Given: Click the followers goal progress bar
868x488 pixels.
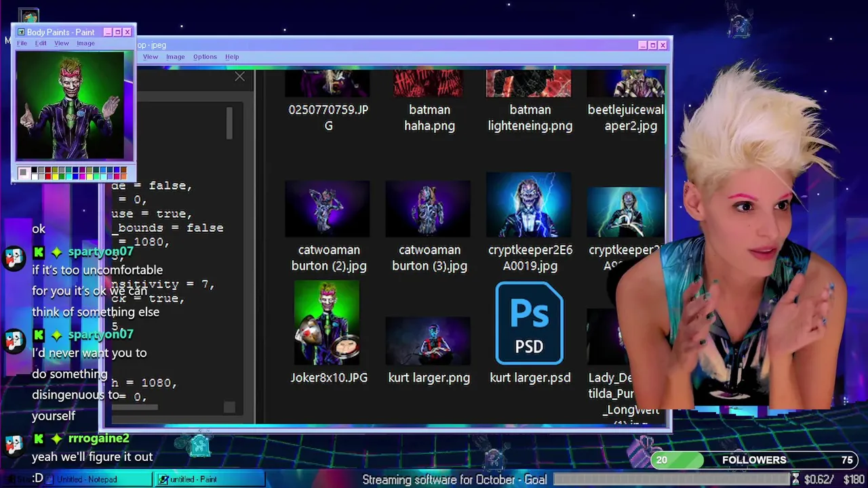Looking at the screenshot, I should coord(753,460).
